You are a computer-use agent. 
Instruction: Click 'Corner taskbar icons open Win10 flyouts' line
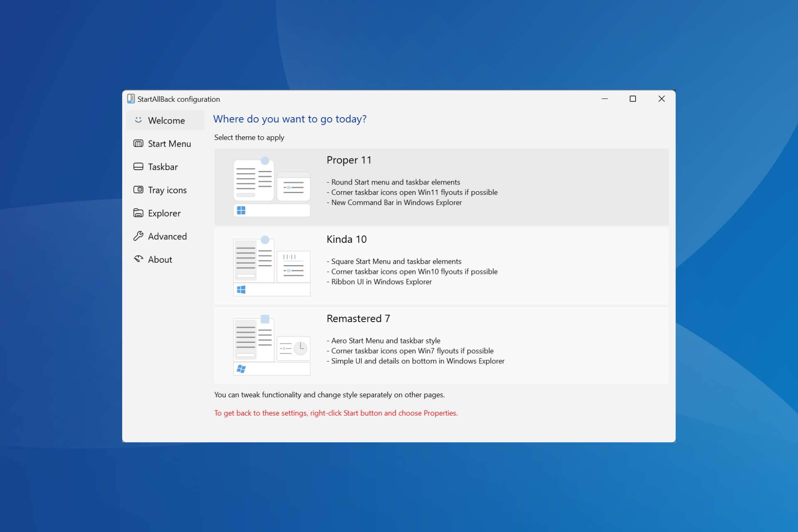point(412,271)
